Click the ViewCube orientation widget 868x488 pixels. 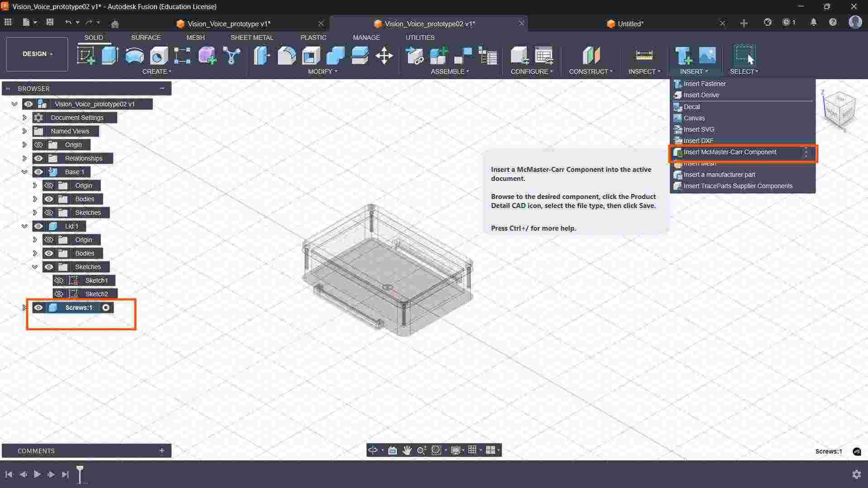[x=839, y=109]
